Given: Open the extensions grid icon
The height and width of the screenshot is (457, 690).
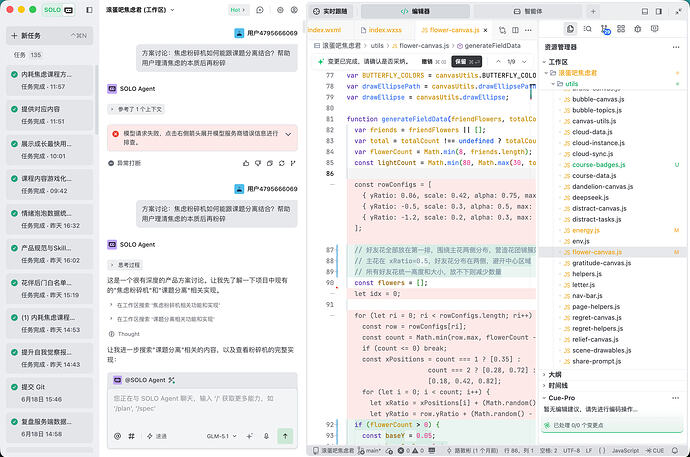Looking at the screenshot, I should coord(621,29).
